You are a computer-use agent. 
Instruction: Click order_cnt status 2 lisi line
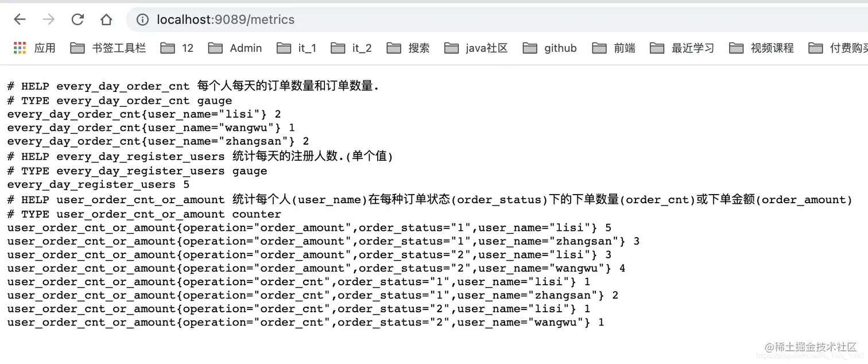click(299, 309)
